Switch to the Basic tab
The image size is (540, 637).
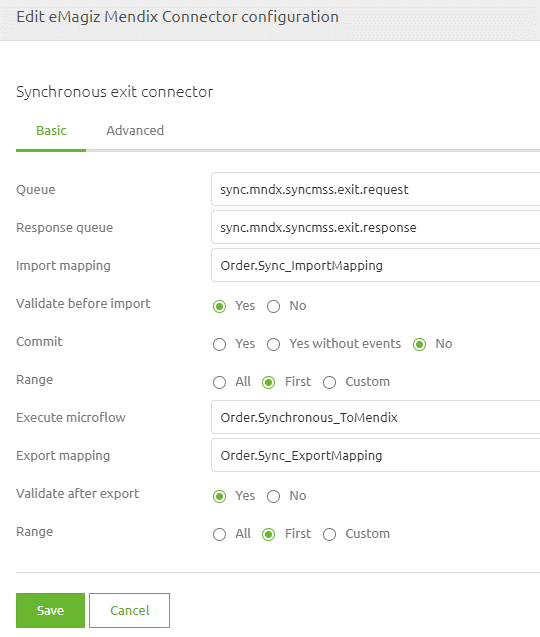pos(51,130)
